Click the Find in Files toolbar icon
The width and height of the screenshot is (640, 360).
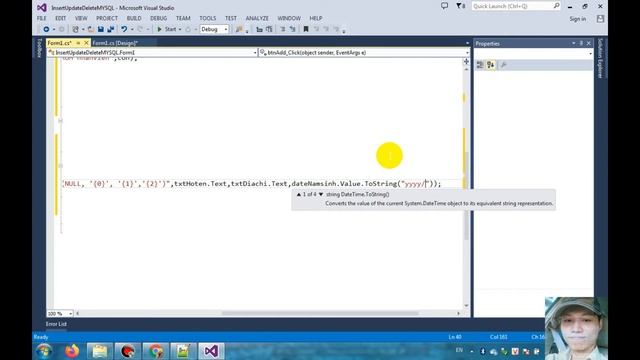(239, 29)
